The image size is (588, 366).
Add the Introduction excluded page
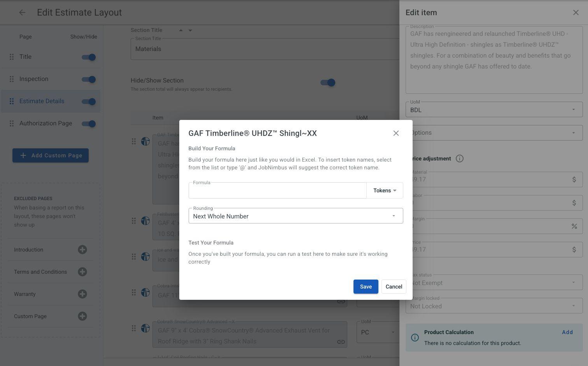click(82, 250)
